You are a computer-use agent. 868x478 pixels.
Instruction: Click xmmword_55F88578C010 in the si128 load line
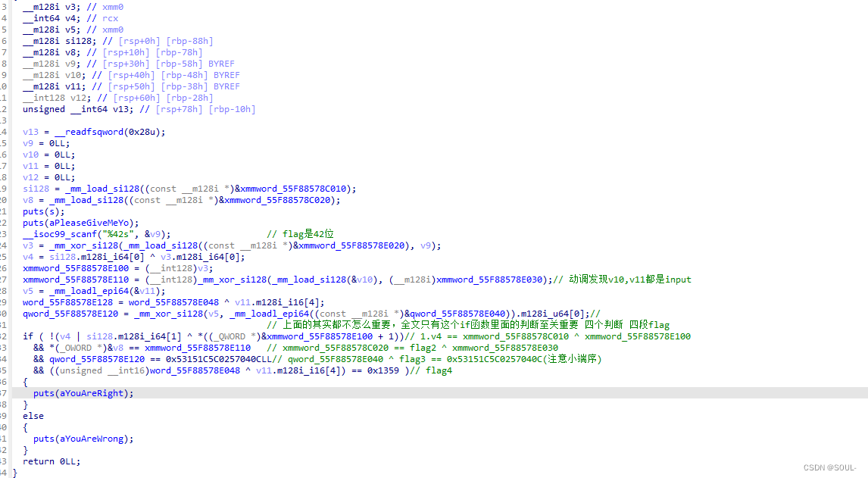[x=292, y=189]
